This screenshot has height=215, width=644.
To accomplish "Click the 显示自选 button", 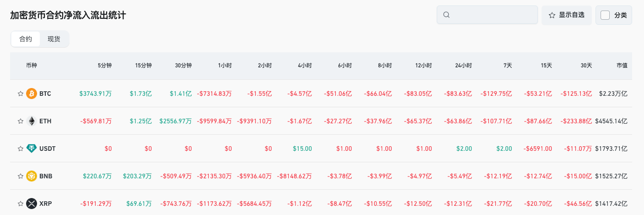I will pos(567,15).
